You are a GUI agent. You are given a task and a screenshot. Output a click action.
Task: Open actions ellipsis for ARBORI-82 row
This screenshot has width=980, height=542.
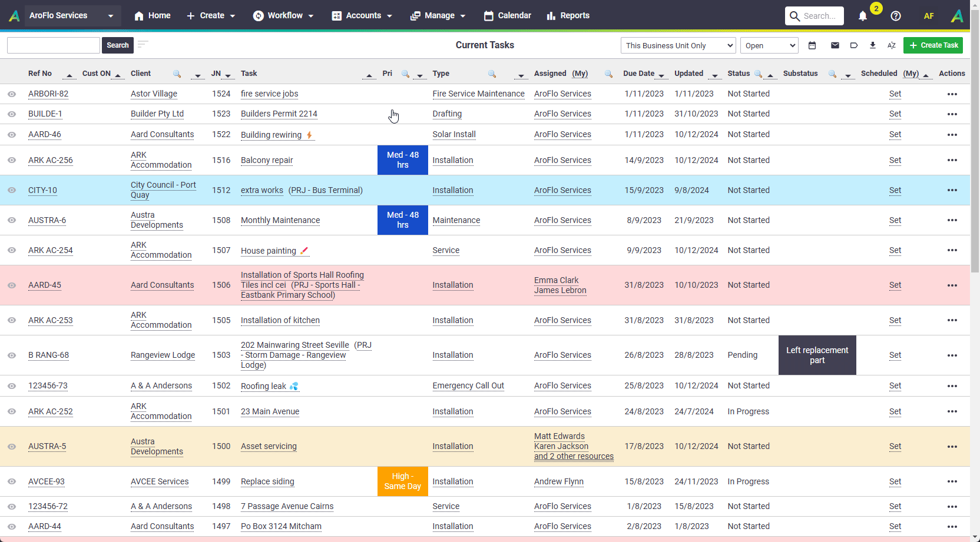(952, 94)
